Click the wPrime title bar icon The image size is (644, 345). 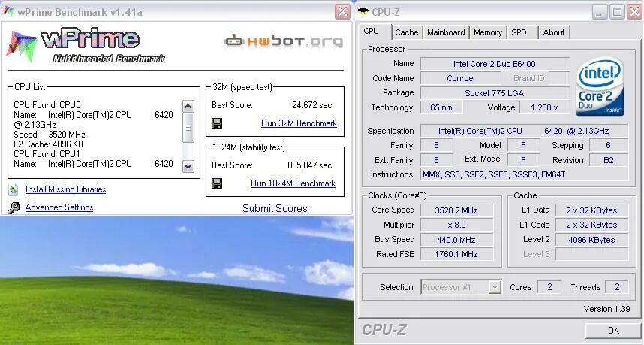pyautogui.click(x=8, y=11)
